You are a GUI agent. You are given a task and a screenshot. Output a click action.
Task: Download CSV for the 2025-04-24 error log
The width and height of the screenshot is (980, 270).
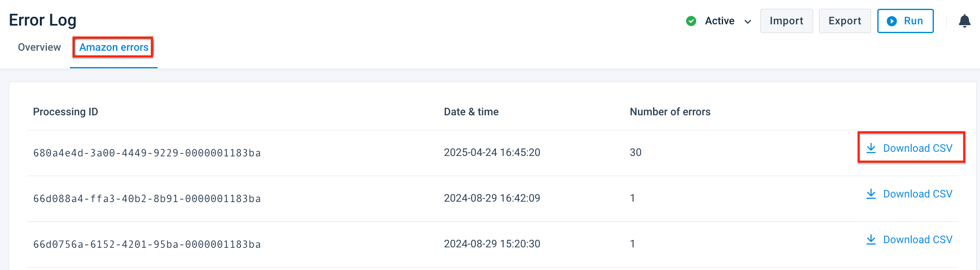pyautogui.click(x=918, y=148)
